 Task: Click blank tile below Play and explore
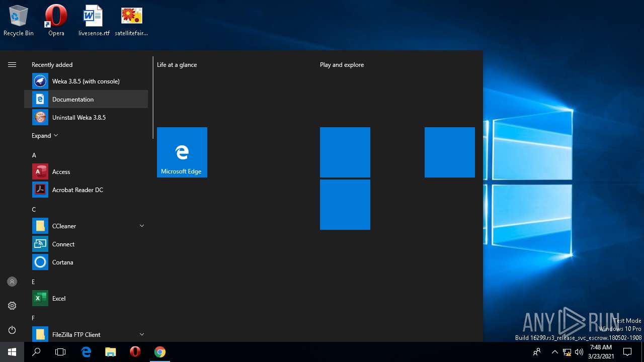pos(345,152)
